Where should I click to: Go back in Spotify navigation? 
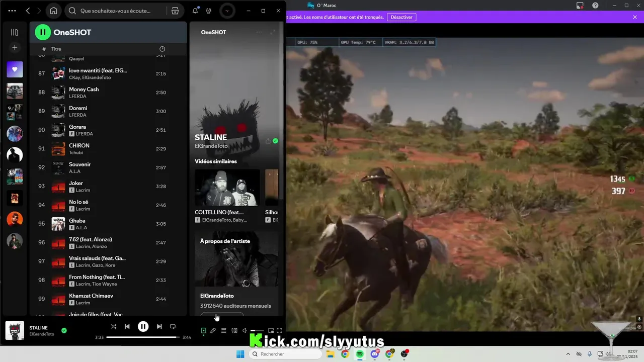tap(28, 11)
